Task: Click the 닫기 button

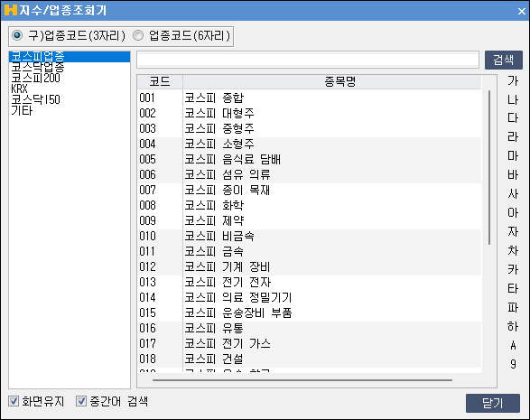Action: click(493, 403)
